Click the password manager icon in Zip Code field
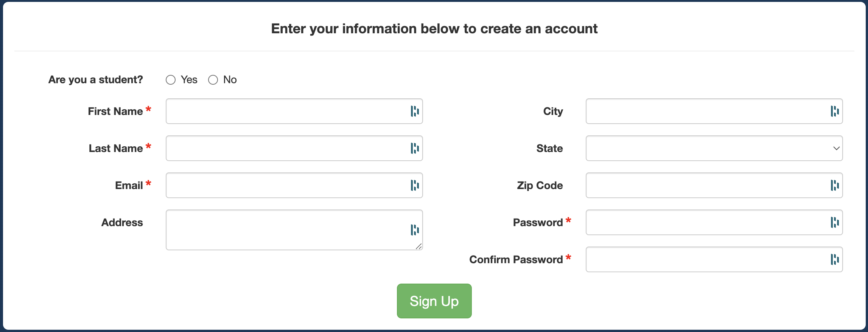This screenshot has width=868, height=332. (x=835, y=185)
